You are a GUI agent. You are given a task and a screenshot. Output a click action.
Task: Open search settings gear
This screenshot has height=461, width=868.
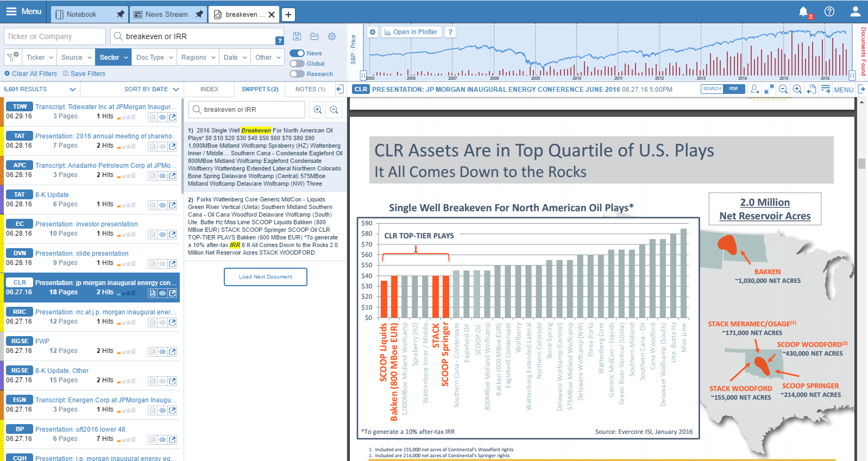point(332,36)
